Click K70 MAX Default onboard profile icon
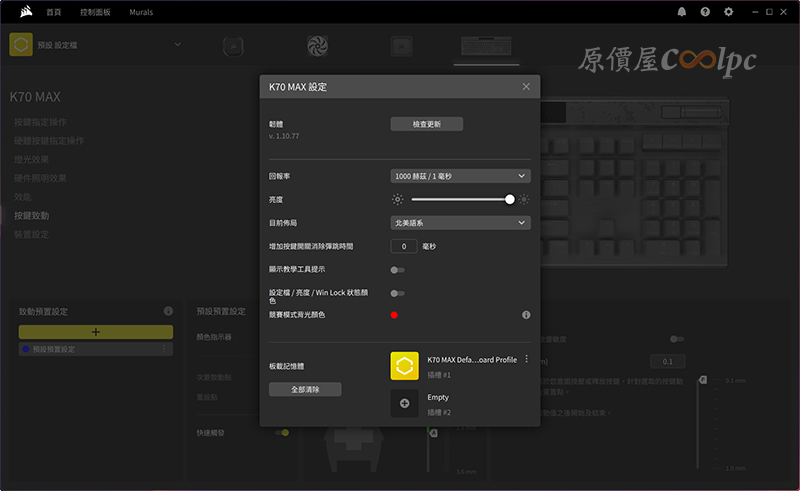This screenshot has height=491, width=800. pos(405,366)
